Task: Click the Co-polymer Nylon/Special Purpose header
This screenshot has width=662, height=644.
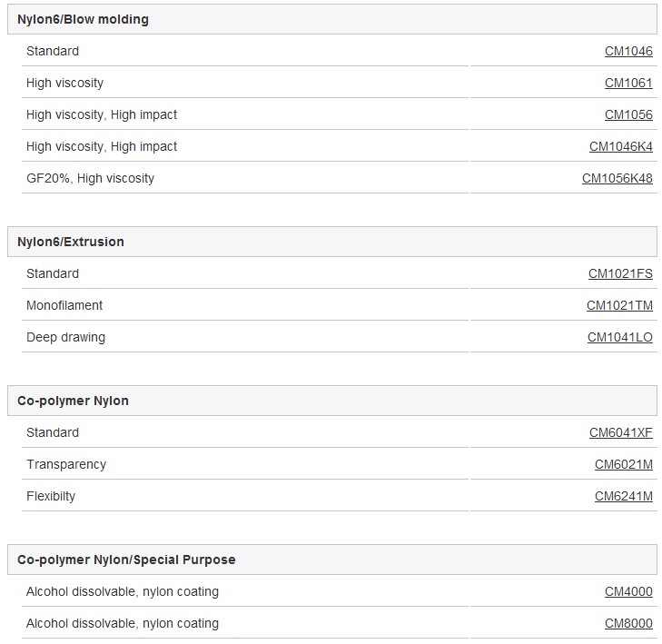Action: click(332, 560)
